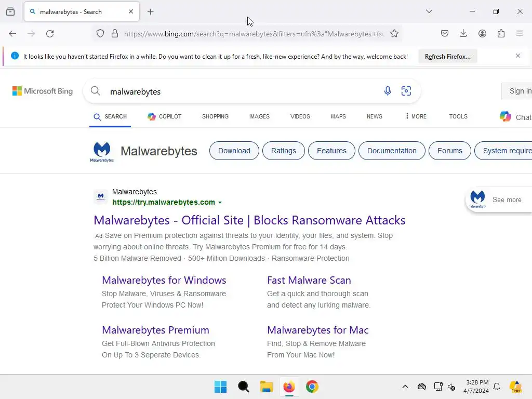This screenshot has width=532, height=399.
Task: Switch to the COPILOT tab
Action: tap(165, 117)
